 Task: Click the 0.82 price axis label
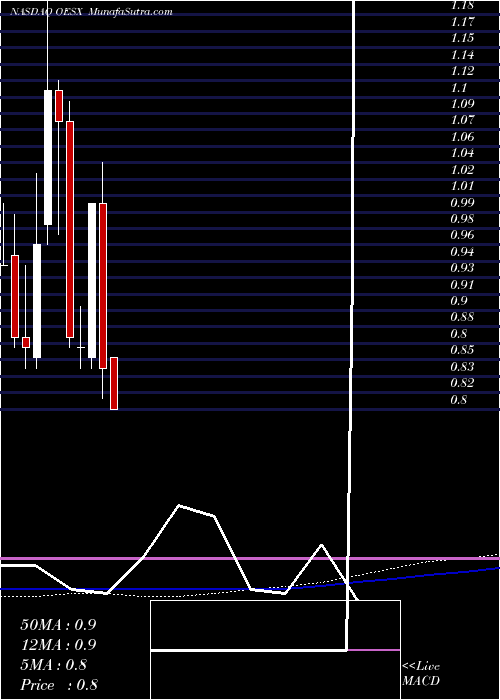pos(462,383)
